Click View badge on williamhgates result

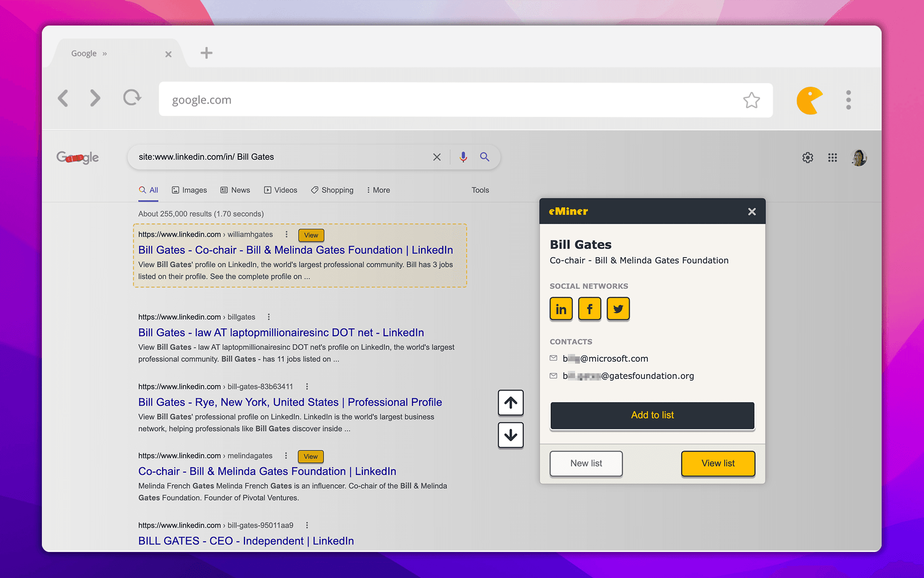(x=311, y=235)
